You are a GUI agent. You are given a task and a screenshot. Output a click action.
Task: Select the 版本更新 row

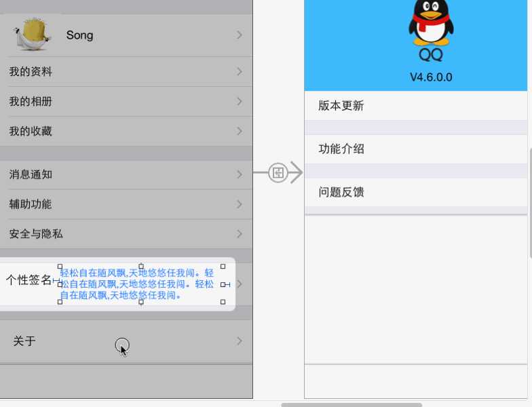tap(416, 106)
